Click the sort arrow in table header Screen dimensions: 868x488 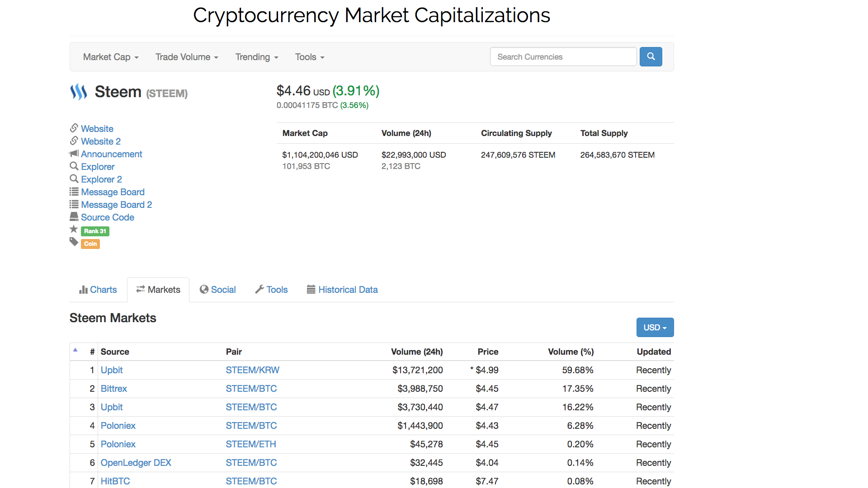click(75, 350)
